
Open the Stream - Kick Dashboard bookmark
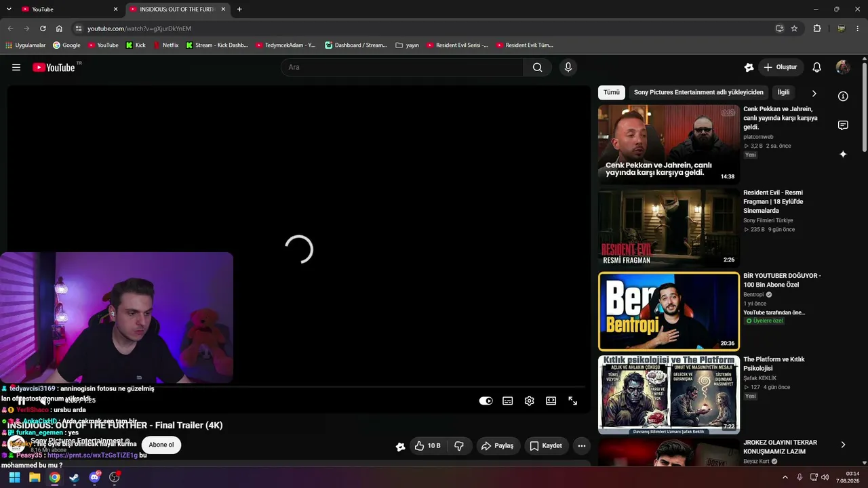216,45
